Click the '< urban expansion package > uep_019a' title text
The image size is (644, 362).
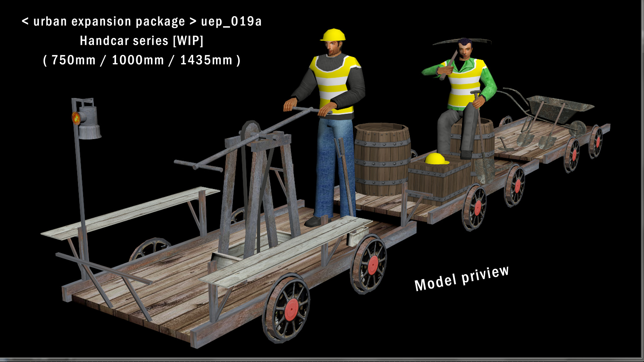tap(142, 22)
